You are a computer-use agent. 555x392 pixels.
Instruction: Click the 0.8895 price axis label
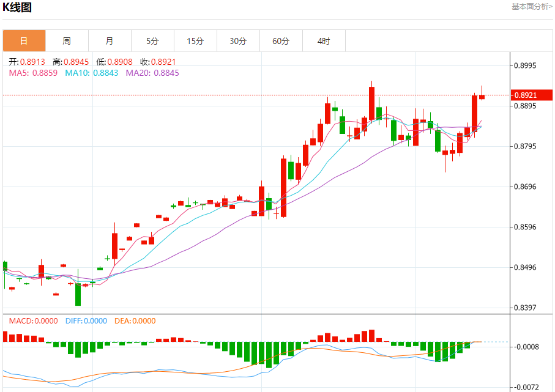click(525, 106)
